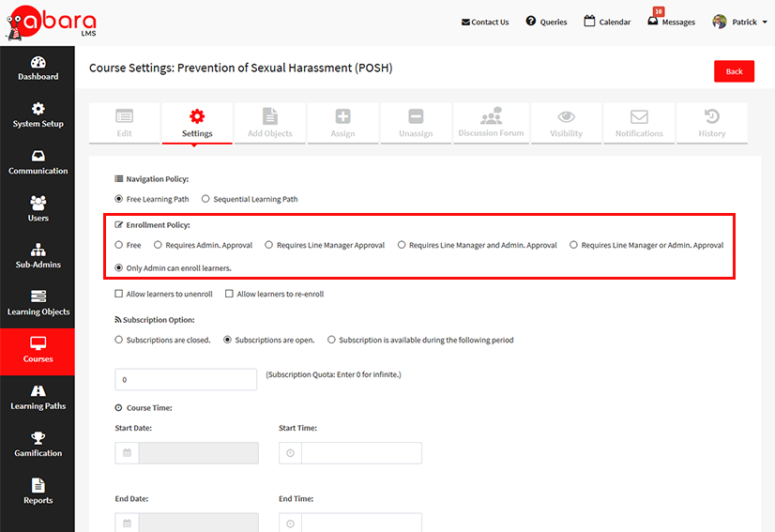The height and width of the screenshot is (532, 775).
Task: Open the Calendar from the top bar
Action: click(607, 22)
